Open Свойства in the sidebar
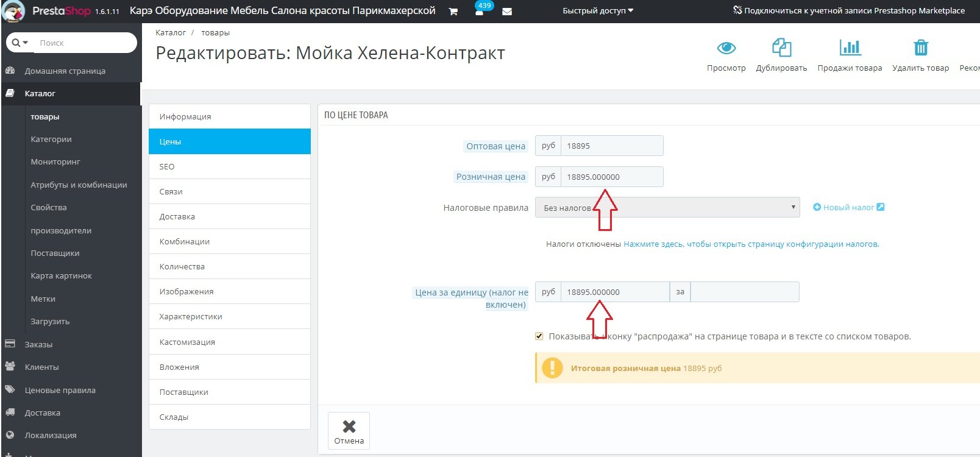Viewport: 980px width, 457px height. [x=49, y=207]
